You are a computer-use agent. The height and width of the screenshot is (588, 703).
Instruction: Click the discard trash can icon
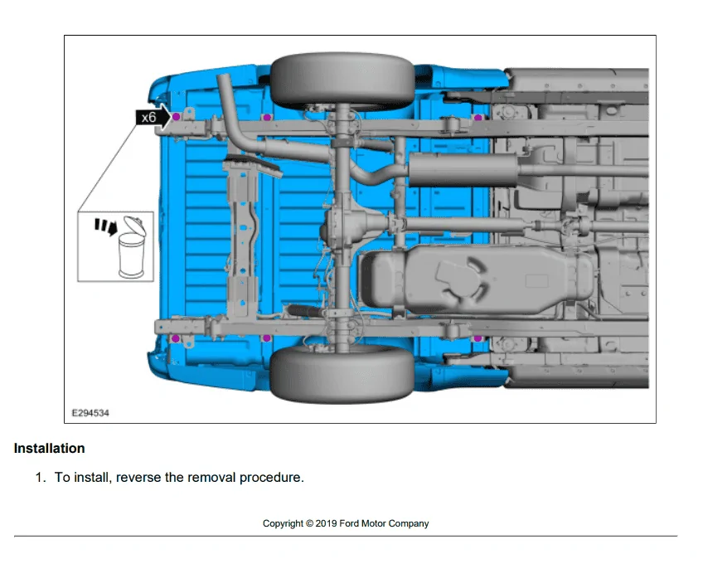click(x=132, y=246)
